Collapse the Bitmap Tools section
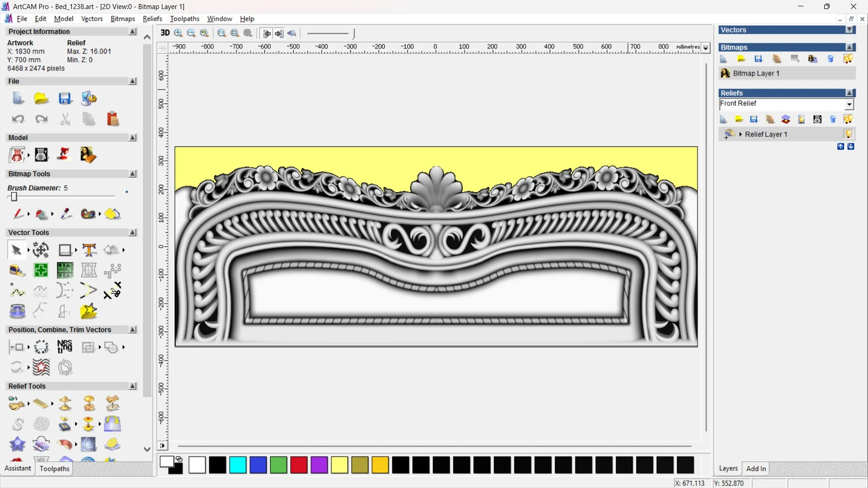 click(x=132, y=174)
